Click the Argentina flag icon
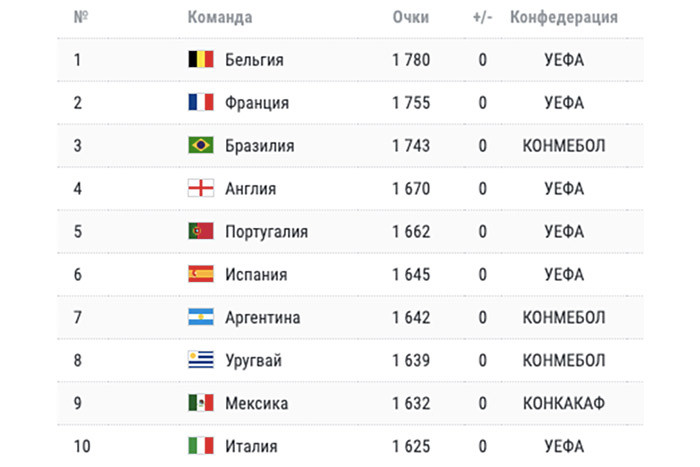The image size is (700, 467). (x=200, y=317)
